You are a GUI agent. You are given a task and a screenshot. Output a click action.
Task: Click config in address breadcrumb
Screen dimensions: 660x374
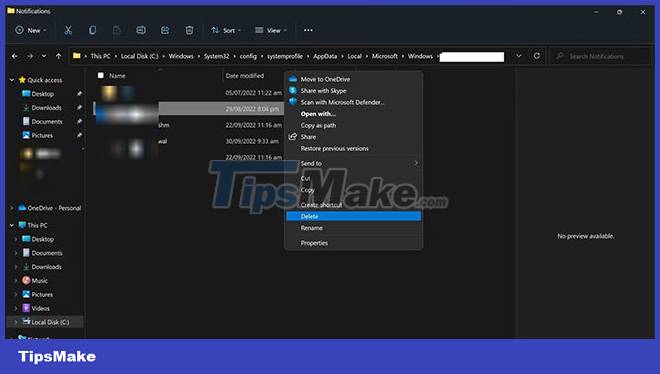[248, 56]
